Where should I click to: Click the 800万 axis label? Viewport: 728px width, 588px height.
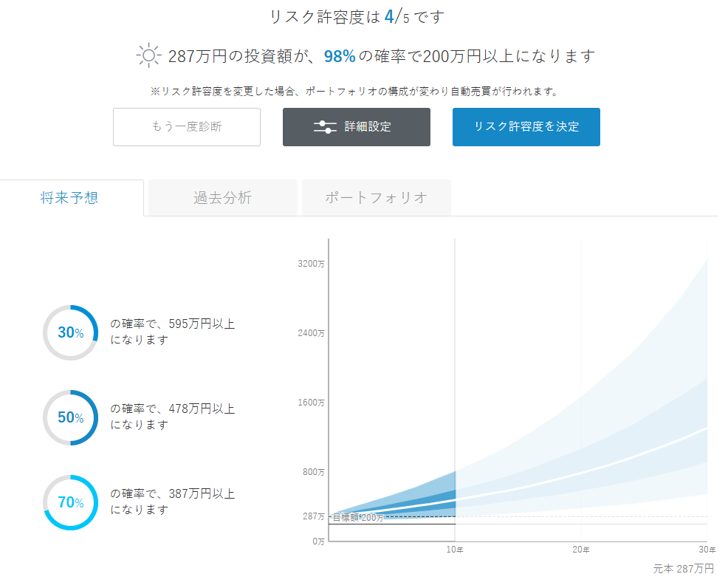point(313,472)
